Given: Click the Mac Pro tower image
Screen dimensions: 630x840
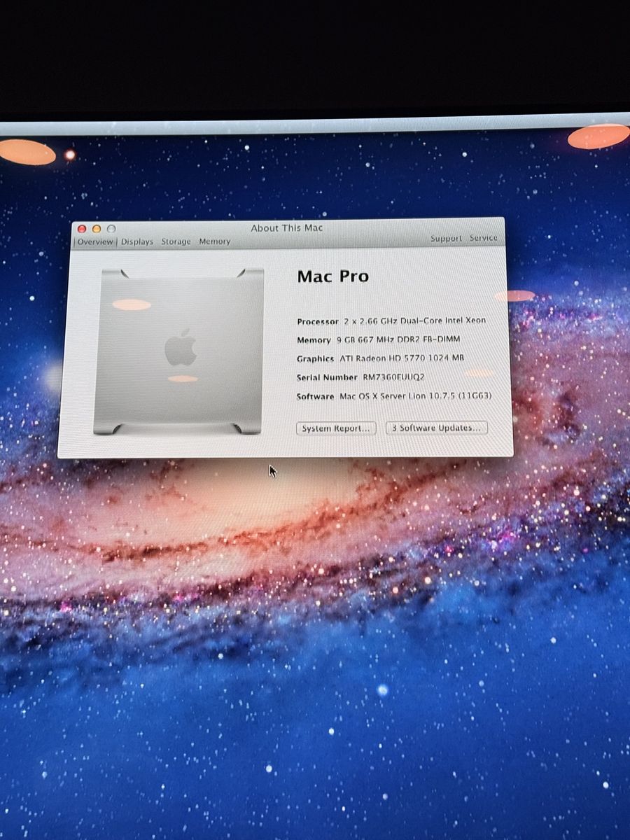Looking at the screenshot, I should 179,351.
